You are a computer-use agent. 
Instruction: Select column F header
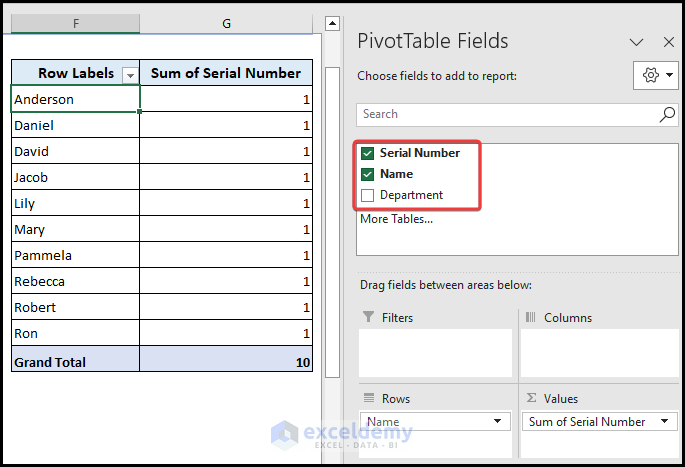tap(76, 23)
